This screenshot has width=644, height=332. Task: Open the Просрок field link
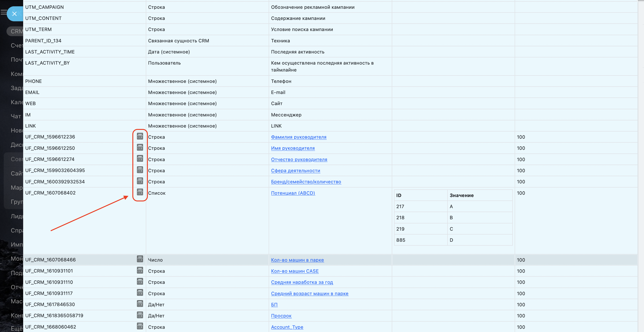(281, 316)
